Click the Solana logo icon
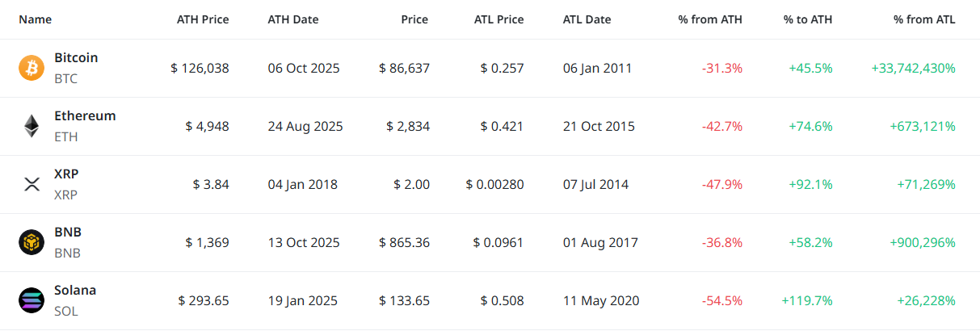This screenshot has width=980, height=331. tap(32, 300)
